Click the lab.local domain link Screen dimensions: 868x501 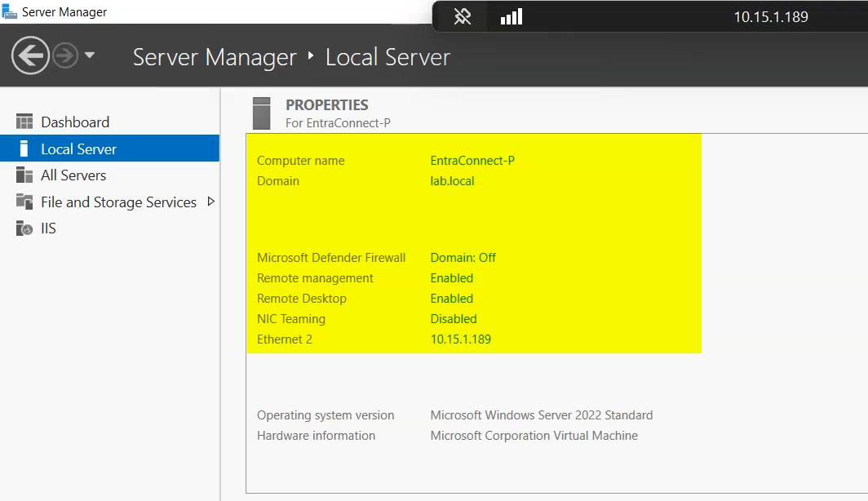(452, 181)
